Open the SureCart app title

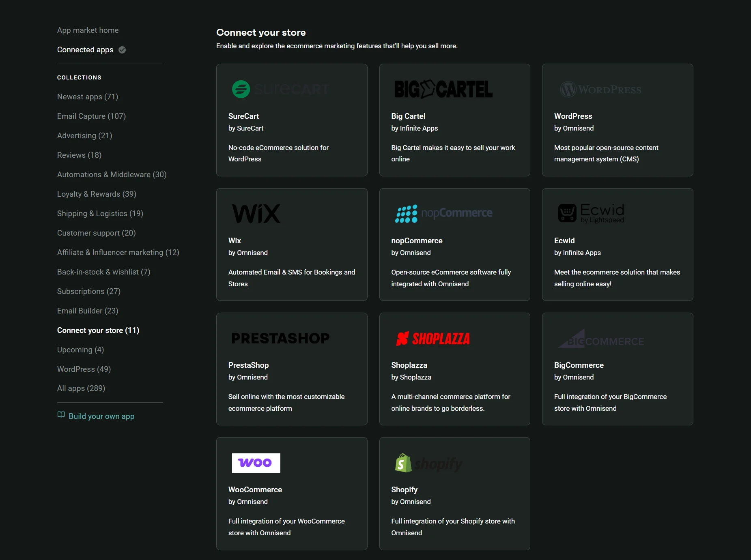click(x=243, y=116)
